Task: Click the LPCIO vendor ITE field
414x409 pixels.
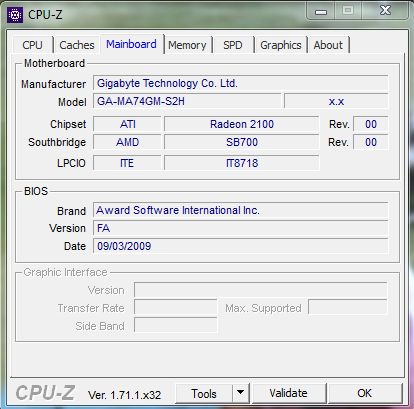Action: tap(127, 163)
